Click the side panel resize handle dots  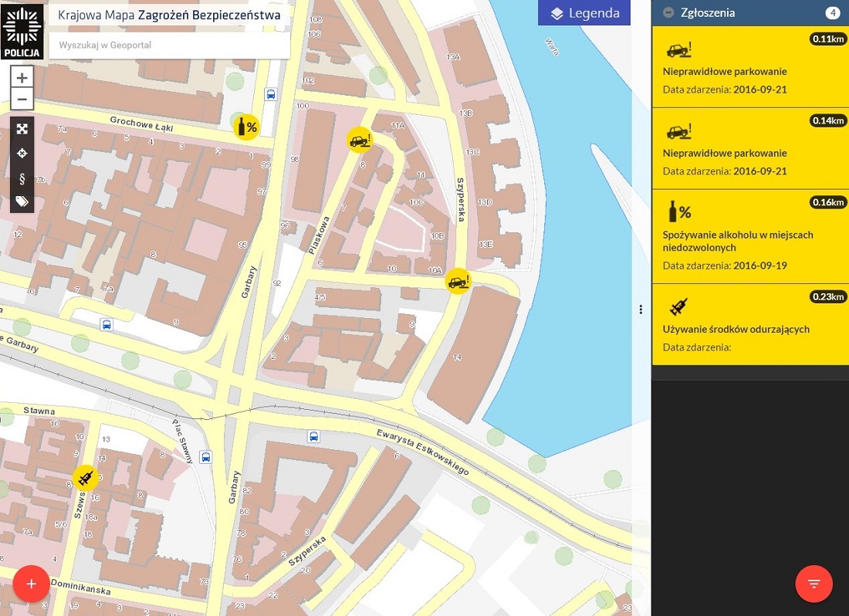point(641,310)
